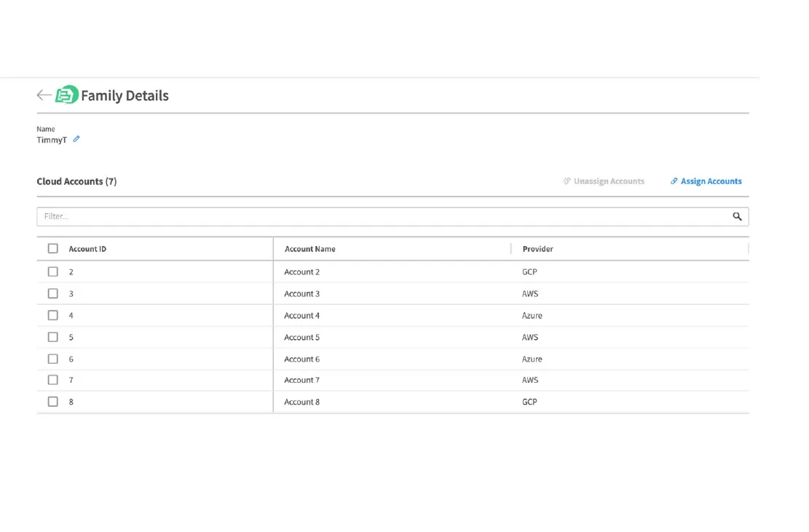Click the Unassign Accounts button
809x532 pixels.
coord(604,181)
